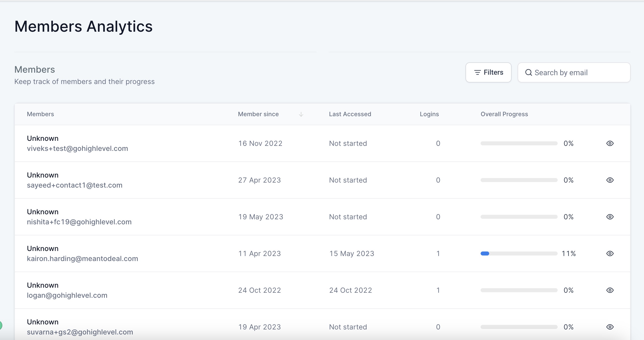Click the Members column header

[x=41, y=114]
